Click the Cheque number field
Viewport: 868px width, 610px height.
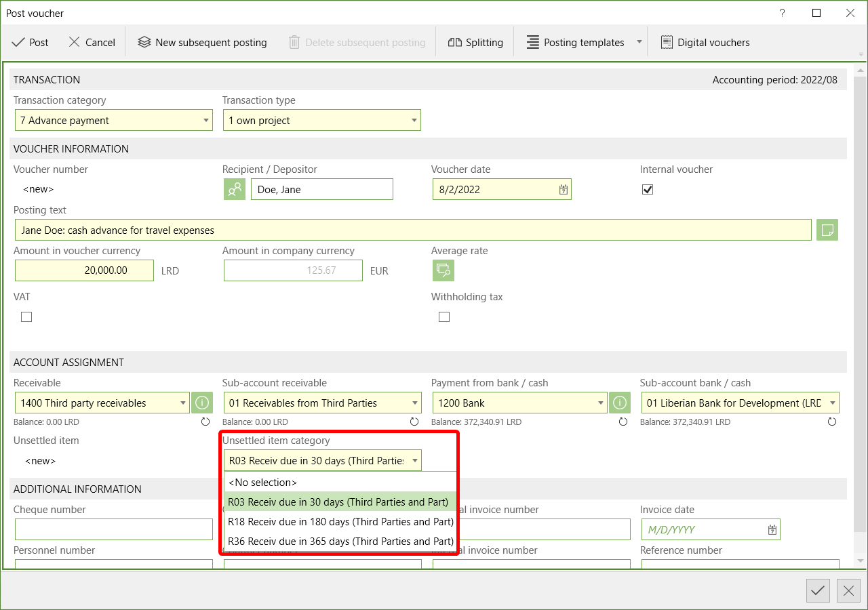(x=114, y=529)
